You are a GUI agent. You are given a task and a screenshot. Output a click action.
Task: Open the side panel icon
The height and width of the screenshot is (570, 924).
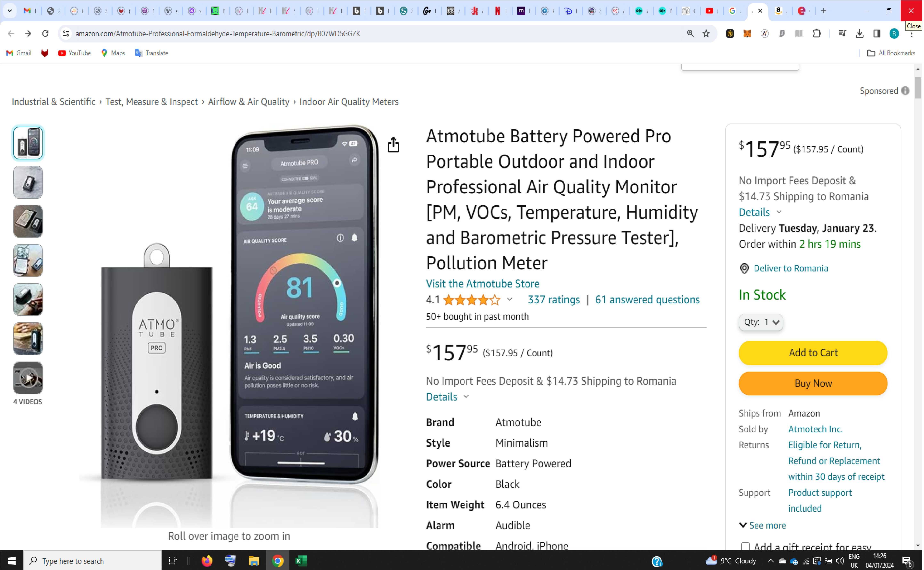[x=877, y=34]
